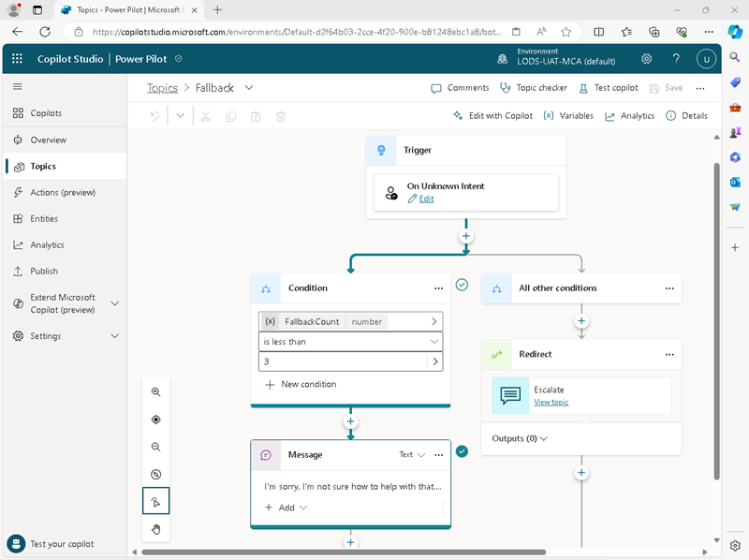
Task: Open Actions (preview) page
Action: (x=65, y=193)
